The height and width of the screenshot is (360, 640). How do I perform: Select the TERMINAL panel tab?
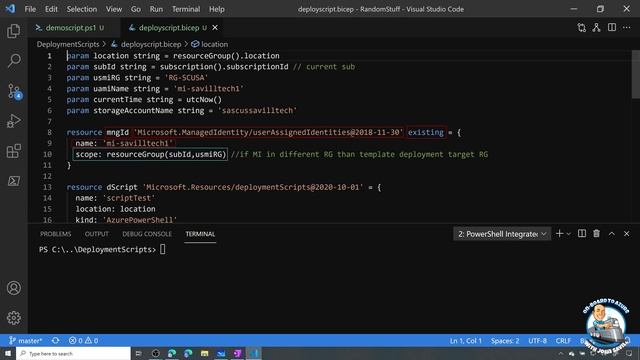click(x=200, y=234)
